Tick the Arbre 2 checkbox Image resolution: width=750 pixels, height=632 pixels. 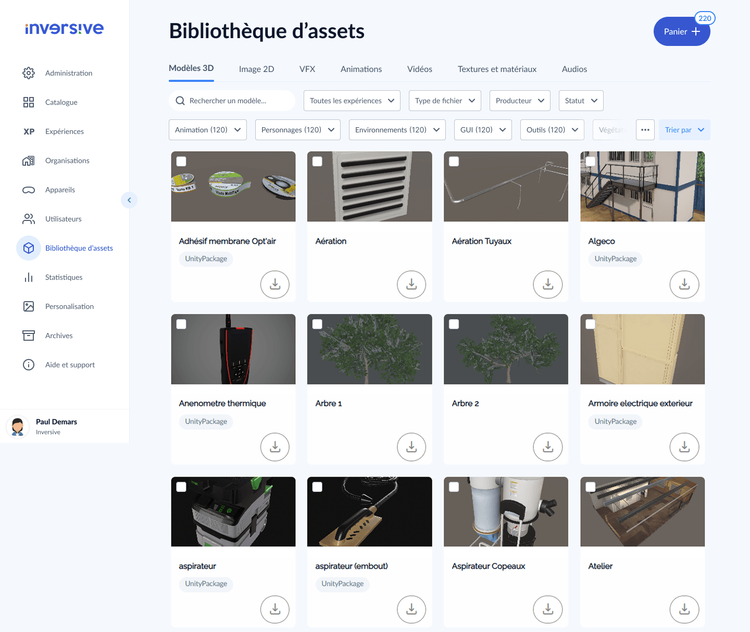pos(454,324)
